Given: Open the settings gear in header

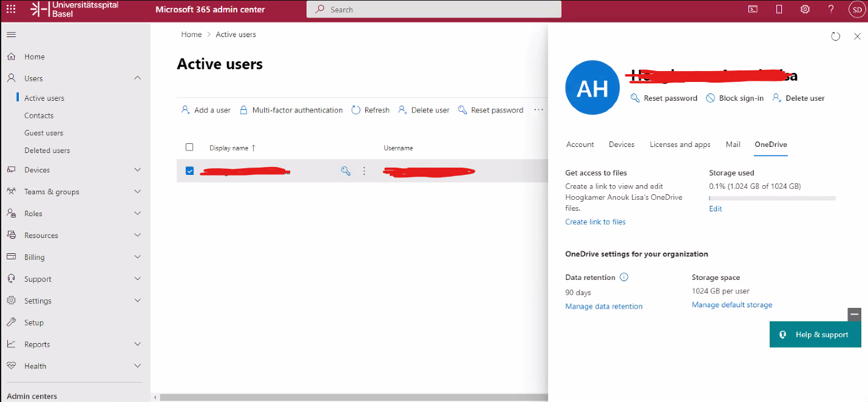Looking at the screenshot, I should click(805, 9).
